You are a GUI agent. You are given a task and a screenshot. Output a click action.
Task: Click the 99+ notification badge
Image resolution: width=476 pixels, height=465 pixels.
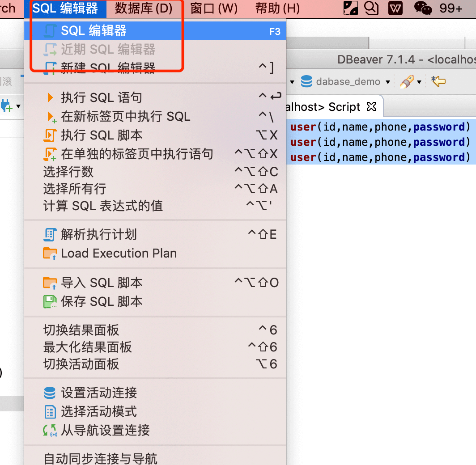450,8
